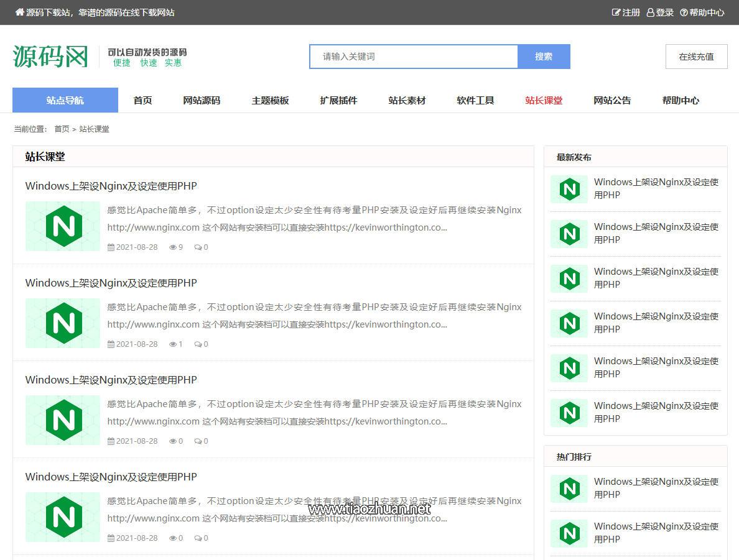The image size is (739, 560).
Task: Click the 站长课堂 section heading above articles
Action: (x=45, y=157)
